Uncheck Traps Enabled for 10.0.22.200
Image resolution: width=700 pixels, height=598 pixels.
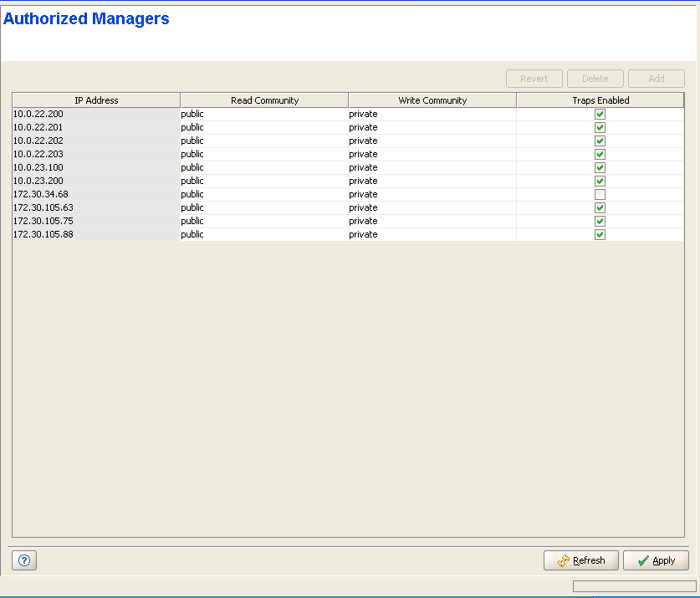[x=600, y=114]
